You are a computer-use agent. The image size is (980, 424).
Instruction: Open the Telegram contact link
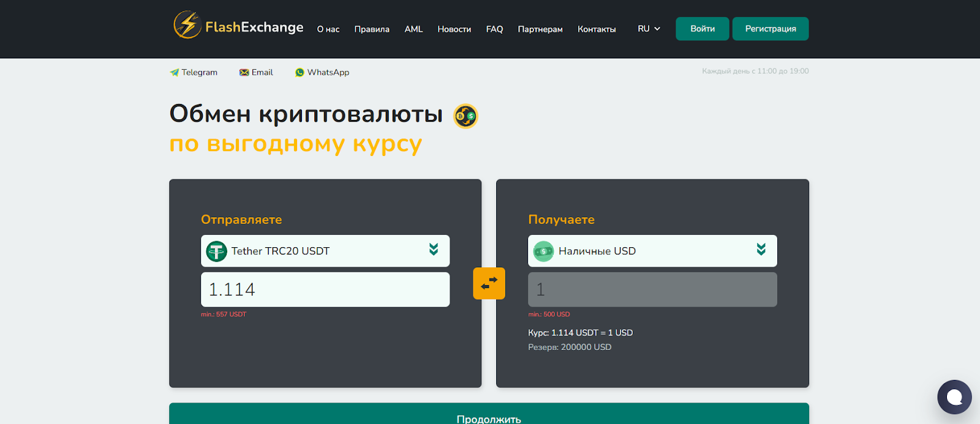click(x=194, y=72)
